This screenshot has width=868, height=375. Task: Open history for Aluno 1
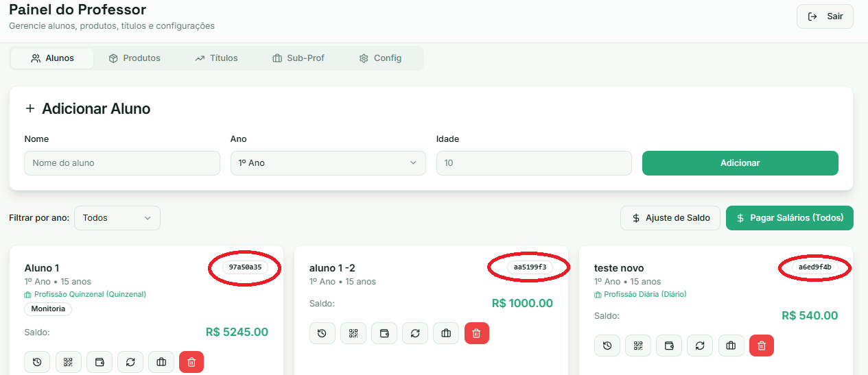point(37,362)
